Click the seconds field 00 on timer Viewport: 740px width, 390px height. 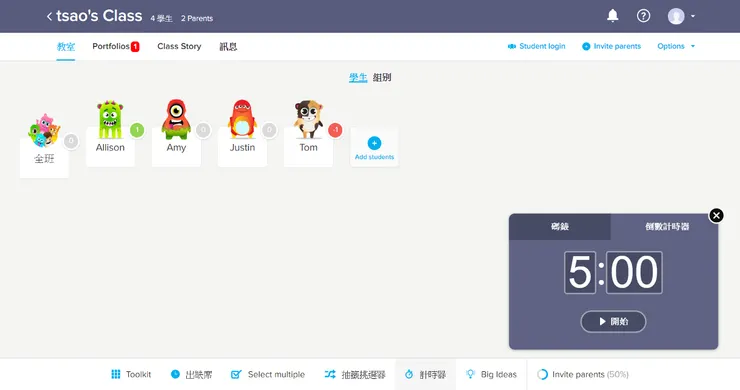[634, 272]
